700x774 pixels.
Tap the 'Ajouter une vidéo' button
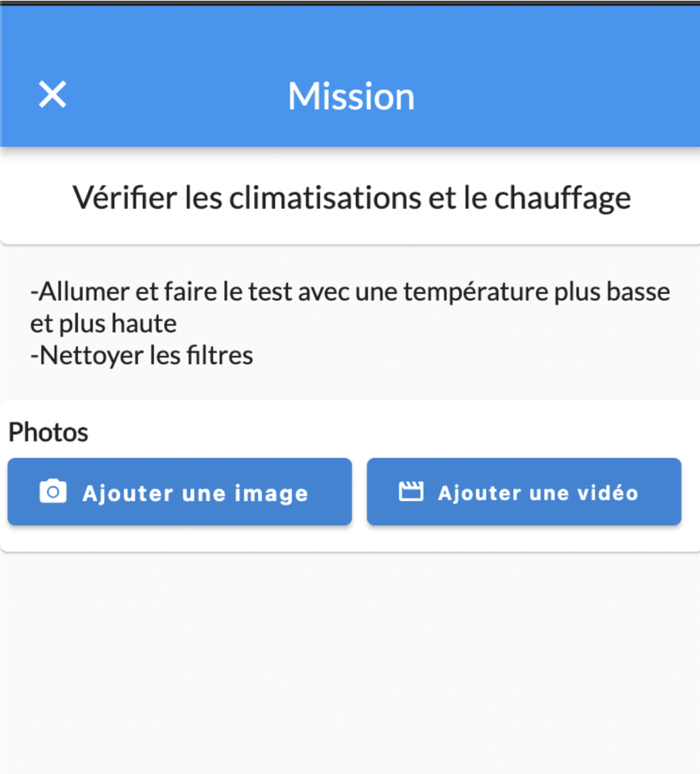pos(524,492)
